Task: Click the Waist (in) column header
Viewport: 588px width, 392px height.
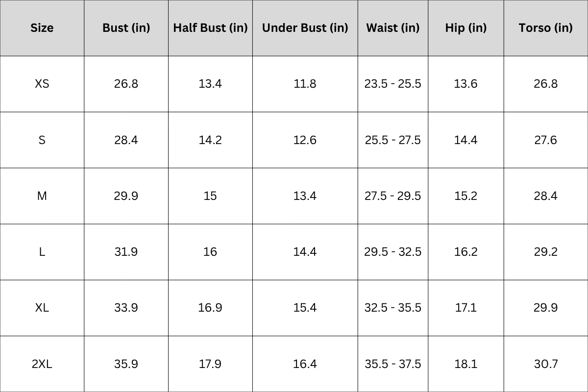Action: (x=393, y=28)
